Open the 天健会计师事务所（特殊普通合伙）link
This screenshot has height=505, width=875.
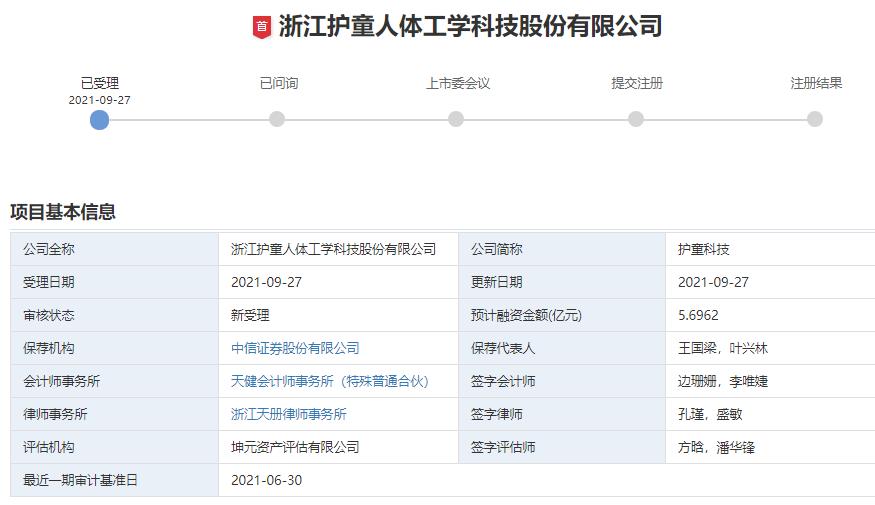[x=330, y=381]
